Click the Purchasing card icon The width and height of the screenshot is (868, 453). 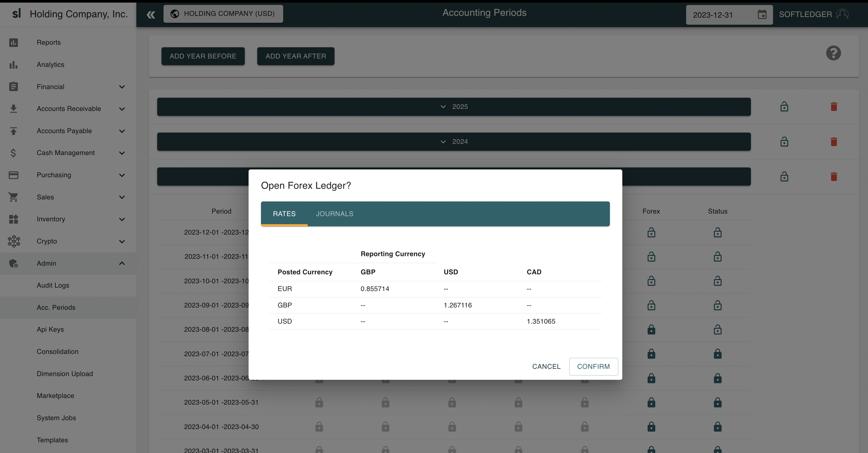14,175
